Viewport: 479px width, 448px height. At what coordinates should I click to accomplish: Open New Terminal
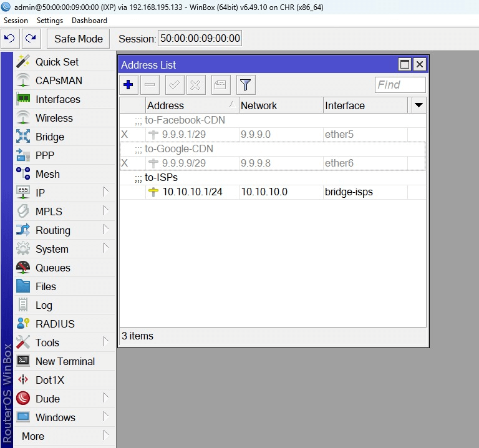tap(65, 361)
